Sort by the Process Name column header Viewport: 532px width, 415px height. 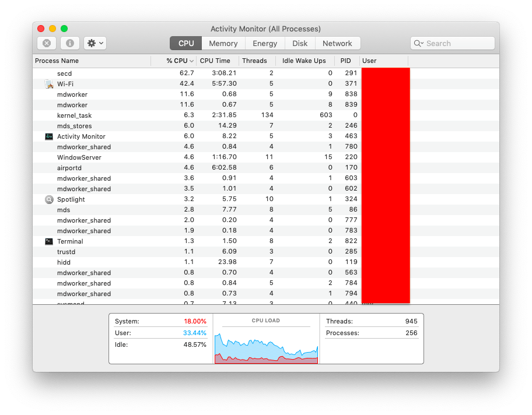point(92,61)
